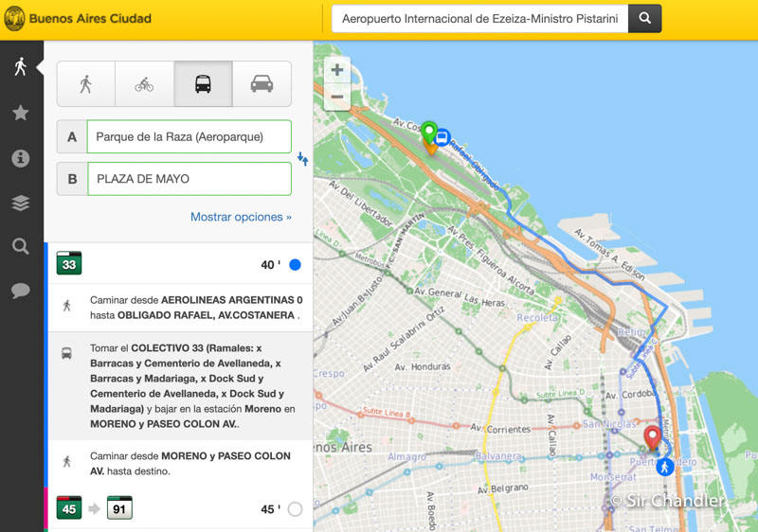
Task: Click the 40' duration text
Action: pyautogui.click(x=270, y=264)
